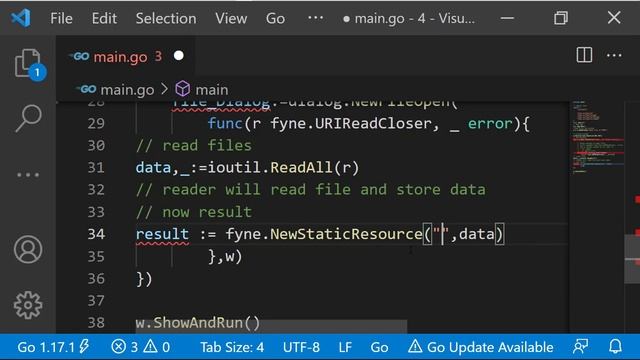
Task: Click the fyne.URIReadCloser type text
Action: [351, 123]
